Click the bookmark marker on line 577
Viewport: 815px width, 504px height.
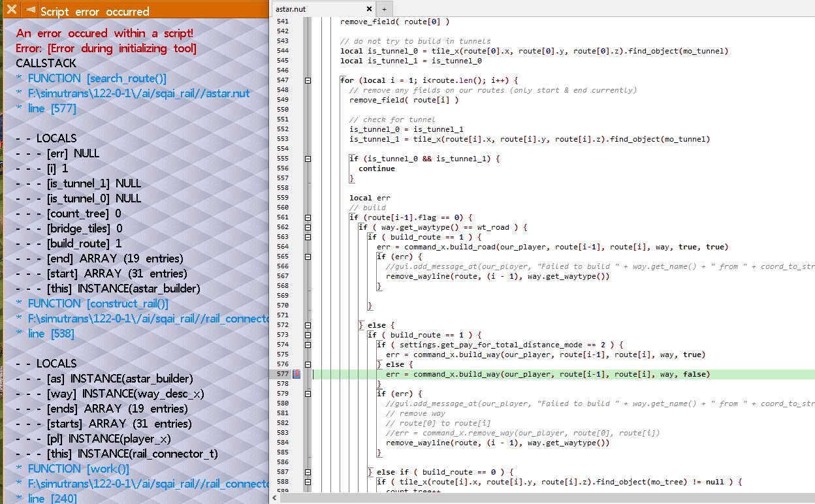(x=296, y=374)
